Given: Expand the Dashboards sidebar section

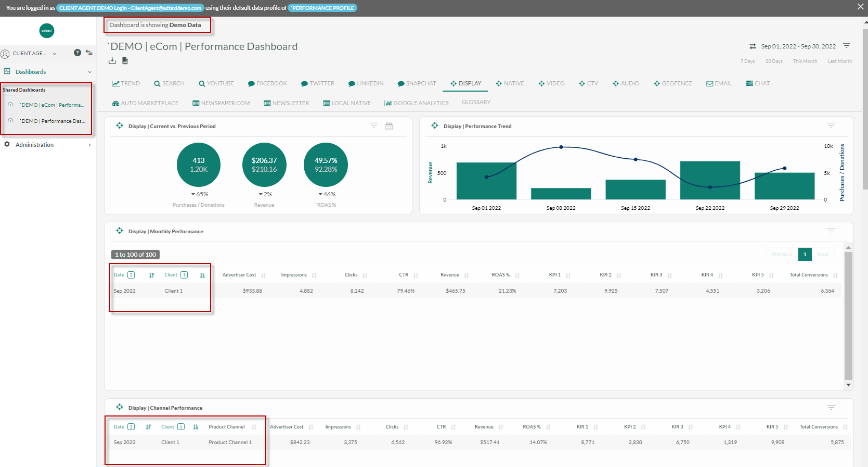Looking at the screenshot, I should [x=47, y=72].
